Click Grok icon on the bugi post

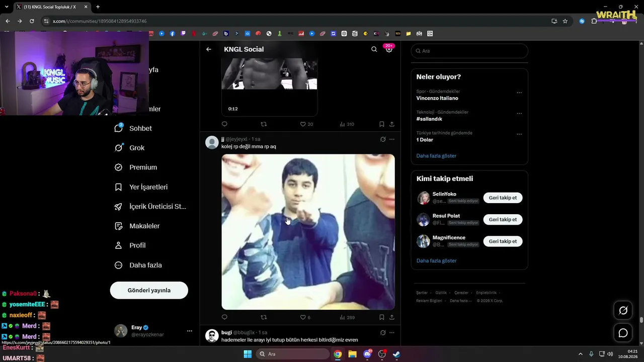(383, 332)
